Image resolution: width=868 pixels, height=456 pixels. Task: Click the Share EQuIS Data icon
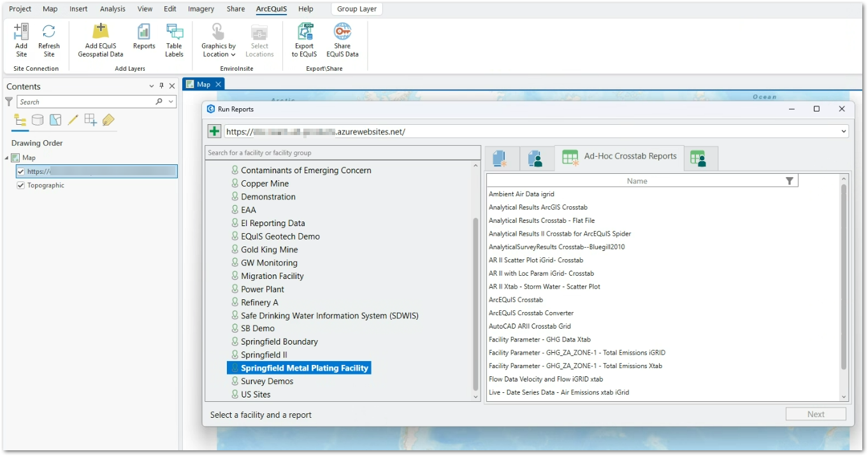tap(342, 39)
